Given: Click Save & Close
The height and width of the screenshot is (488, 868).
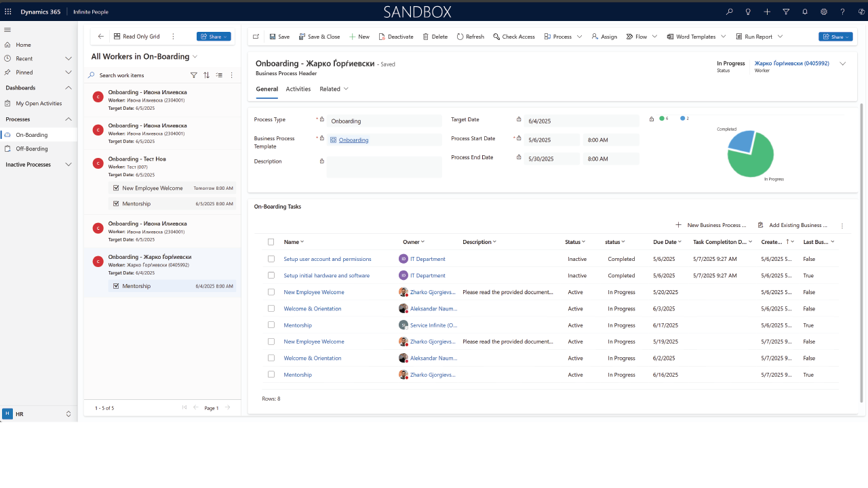Looking at the screenshot, I should coord(319,37).
